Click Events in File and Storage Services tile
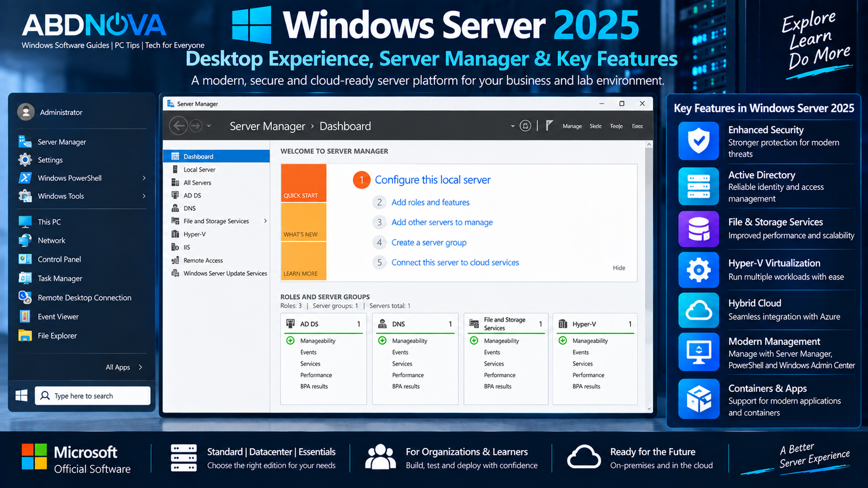Screen dimensions: 868x488 pos(492,352)
